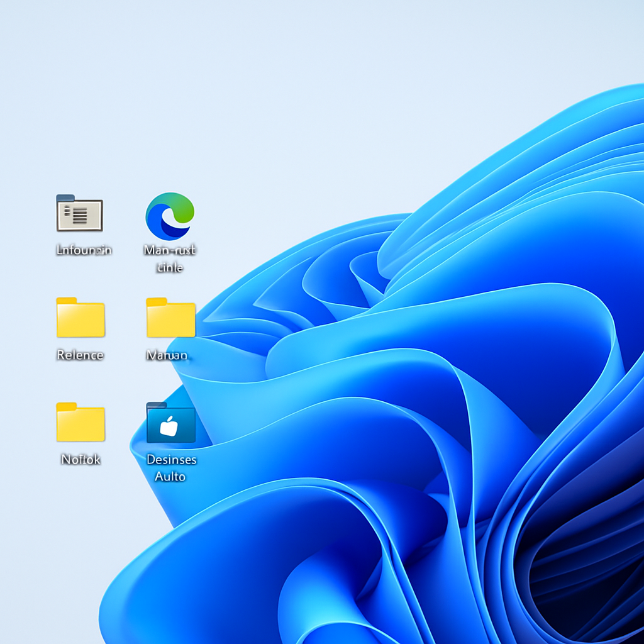644x644 pixels.
Task: Open the Edge browser icon labeled Man-rust
Action: (170, 216)
